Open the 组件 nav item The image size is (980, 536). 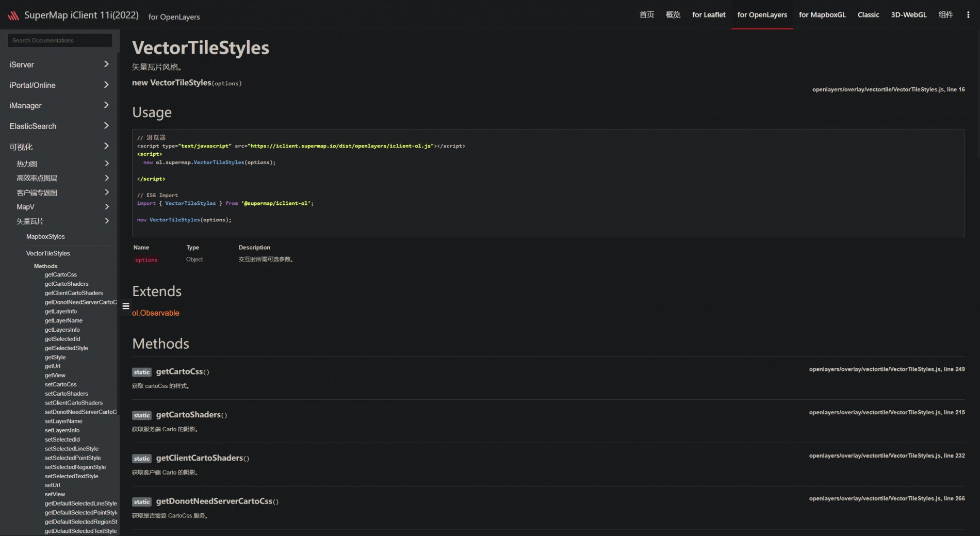click(x=945, y=15)
